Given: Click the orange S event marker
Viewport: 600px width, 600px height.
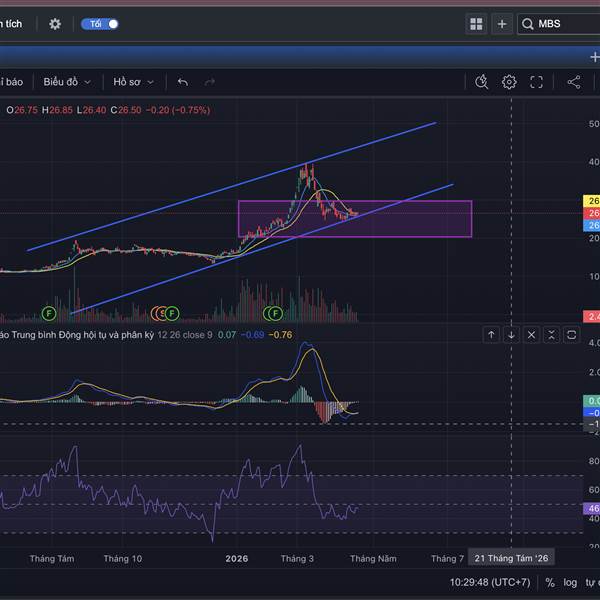Looking at the screenshot, I should [x=161, y=314].
